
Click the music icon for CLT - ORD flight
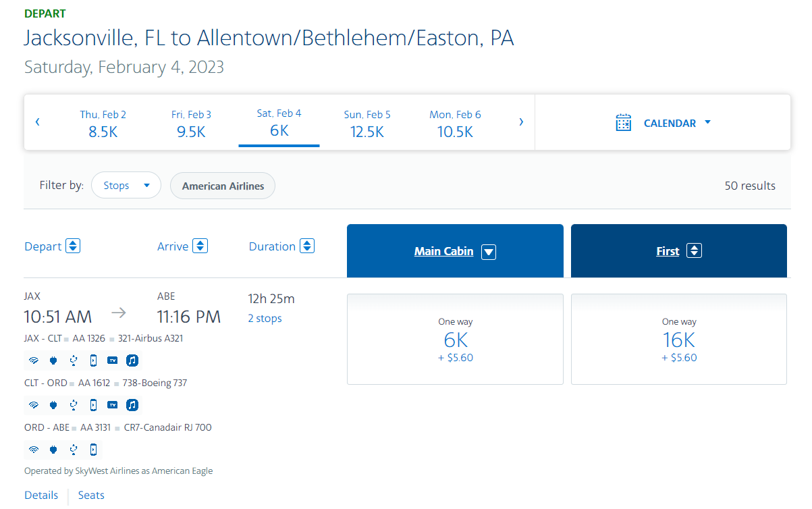point(133,405)
